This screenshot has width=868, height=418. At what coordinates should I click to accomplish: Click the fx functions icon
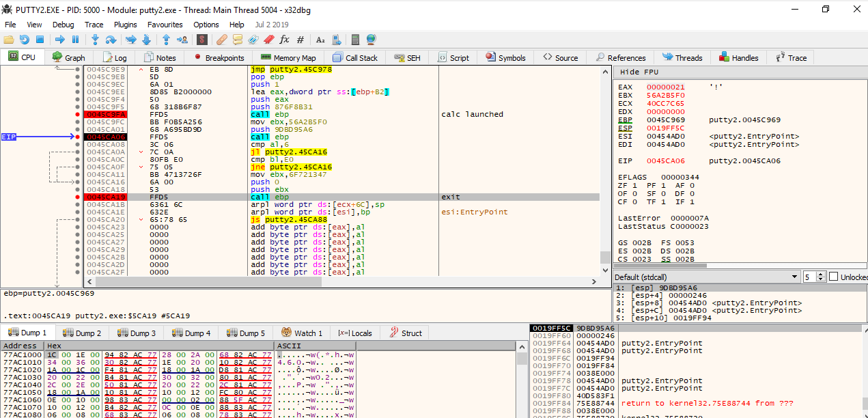pos(285,40)
